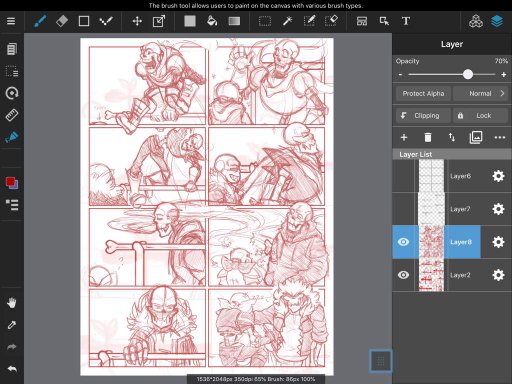Open the Gradient tool
The image size is (512, 384).
click(x=234, y=21)
